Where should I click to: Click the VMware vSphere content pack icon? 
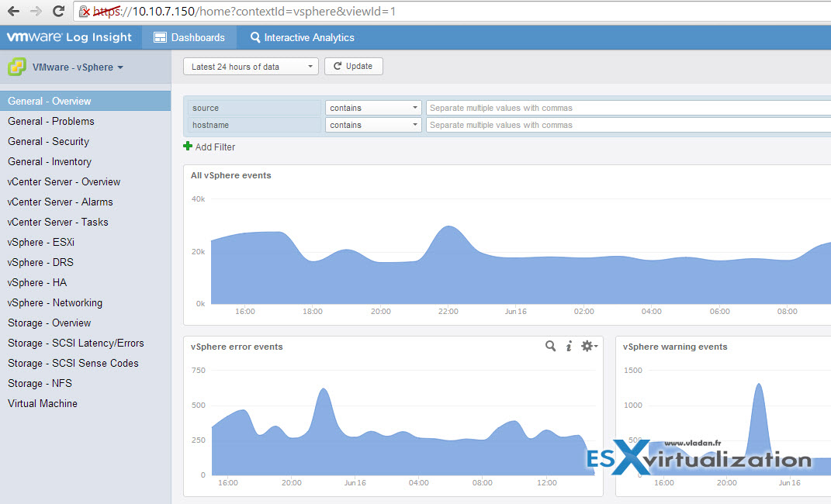[x=17, y=67]
